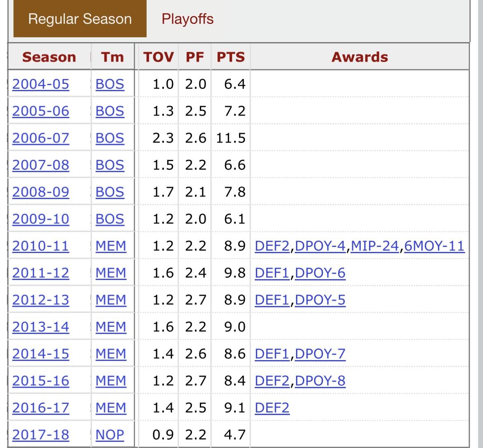The width and height of the screenshot is (483, 448).
Task: Click the Season column header
Action: (49, 57)
